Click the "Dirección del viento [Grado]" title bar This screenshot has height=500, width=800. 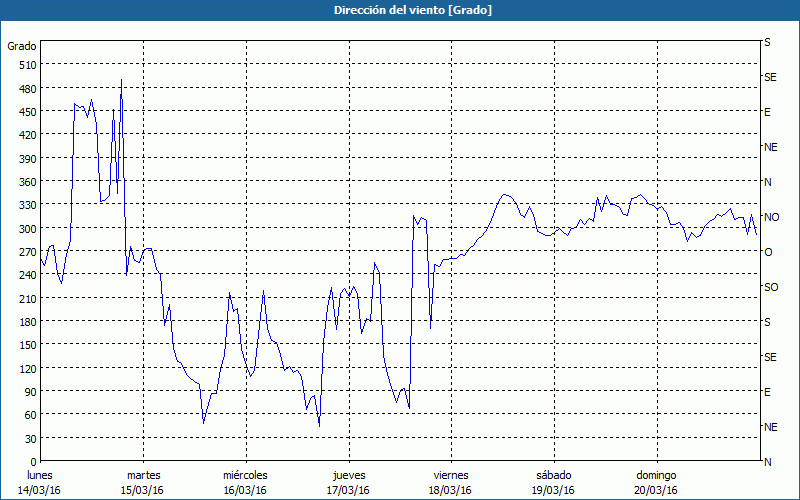click(x=400, y=10)
